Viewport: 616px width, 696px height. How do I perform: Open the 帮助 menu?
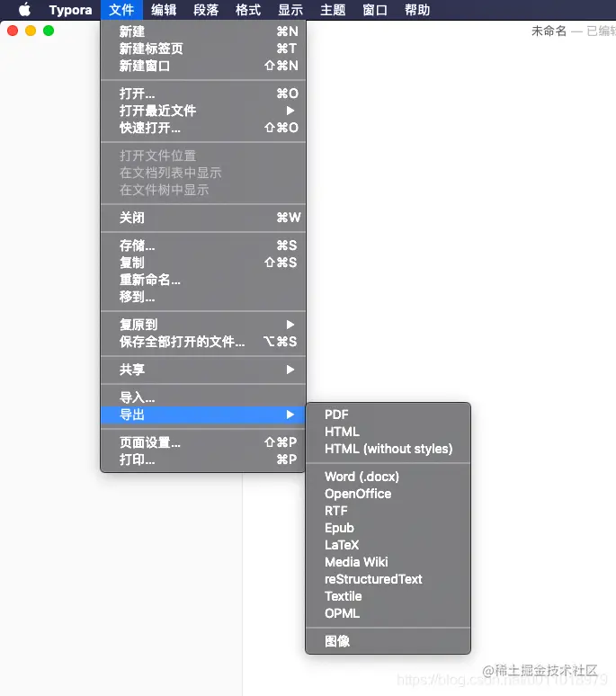click(417, 10)
